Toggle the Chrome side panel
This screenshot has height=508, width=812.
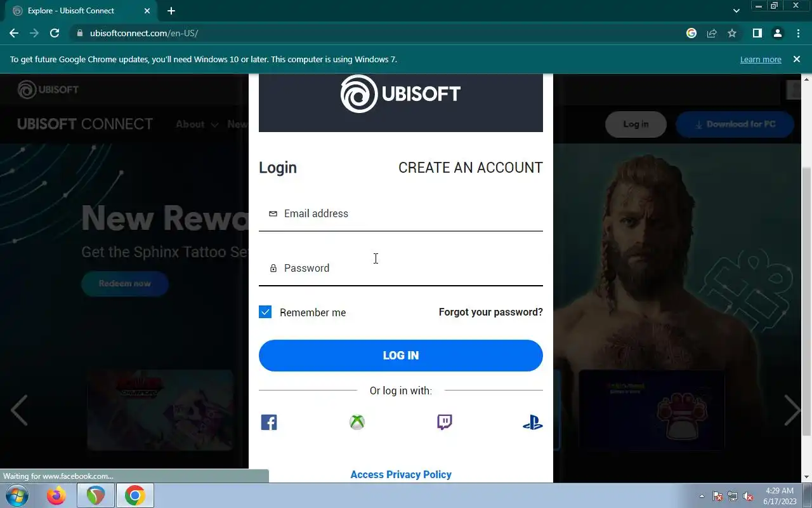coord(757,33)
